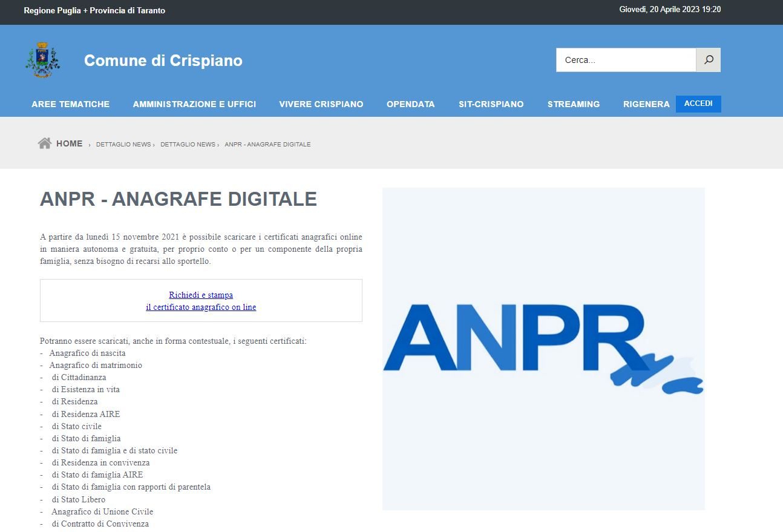Click list item 'di Stato di famiglia AIRE'
This screenshot has height=532, width=783.
[97, 475]
